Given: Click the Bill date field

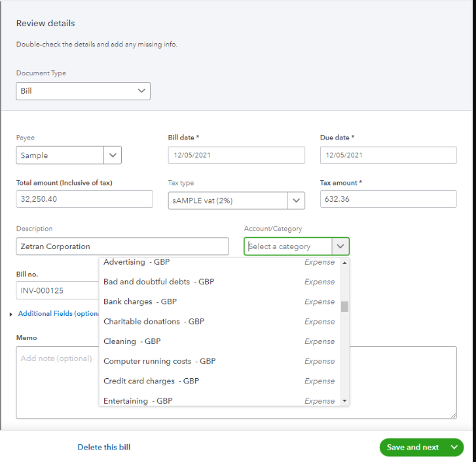Looking at the screenshot, I should (236, 155).
